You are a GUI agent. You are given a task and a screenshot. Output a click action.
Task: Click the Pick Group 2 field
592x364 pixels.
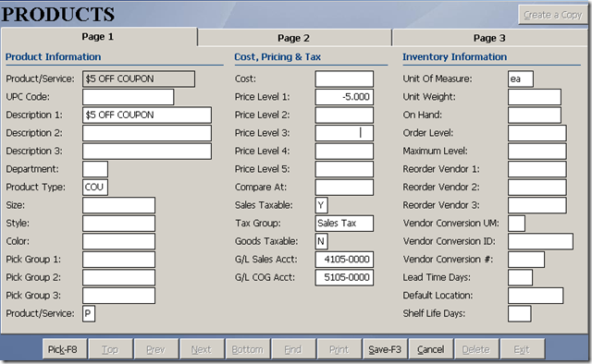click(x=118, y=278)
